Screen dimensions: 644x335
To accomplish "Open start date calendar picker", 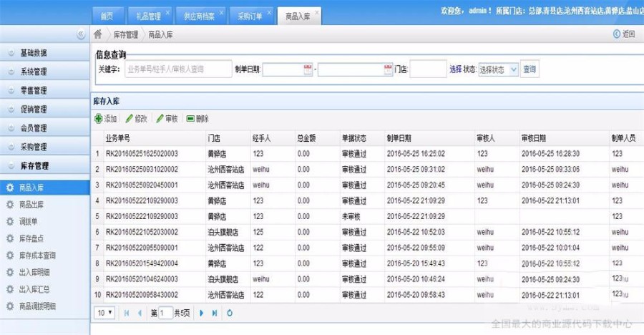I will point(308,69).
